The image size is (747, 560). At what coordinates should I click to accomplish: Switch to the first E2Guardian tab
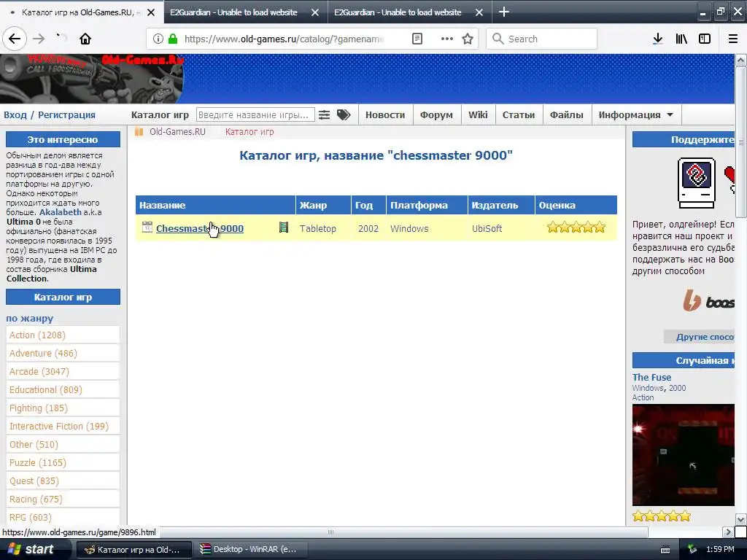coord(233,12)
